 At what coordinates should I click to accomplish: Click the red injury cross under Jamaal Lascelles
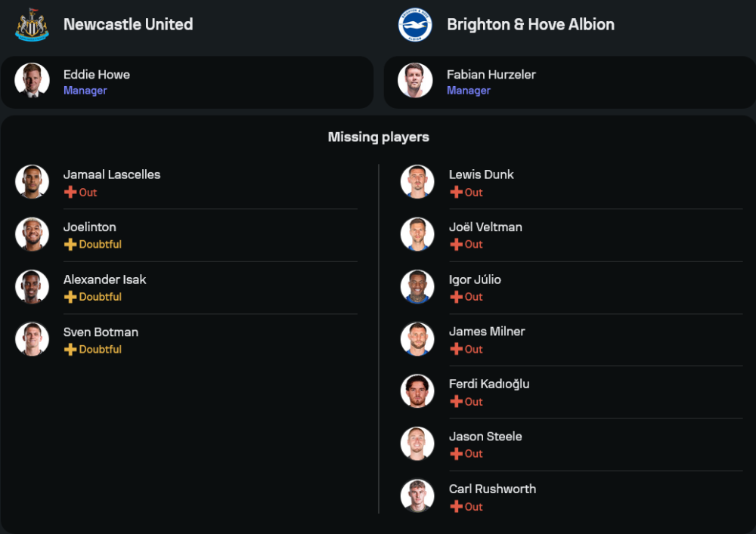[x=70, y=193]
